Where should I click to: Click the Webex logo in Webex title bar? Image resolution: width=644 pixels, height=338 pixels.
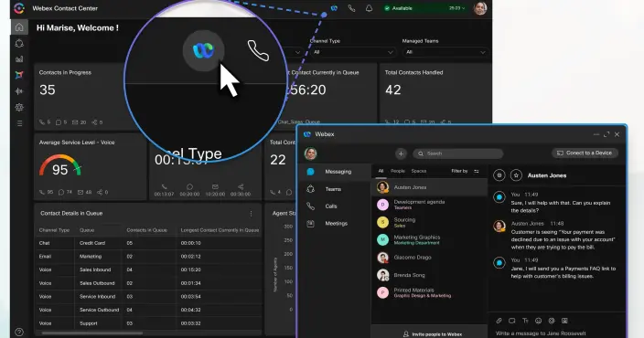coord(306,134)
